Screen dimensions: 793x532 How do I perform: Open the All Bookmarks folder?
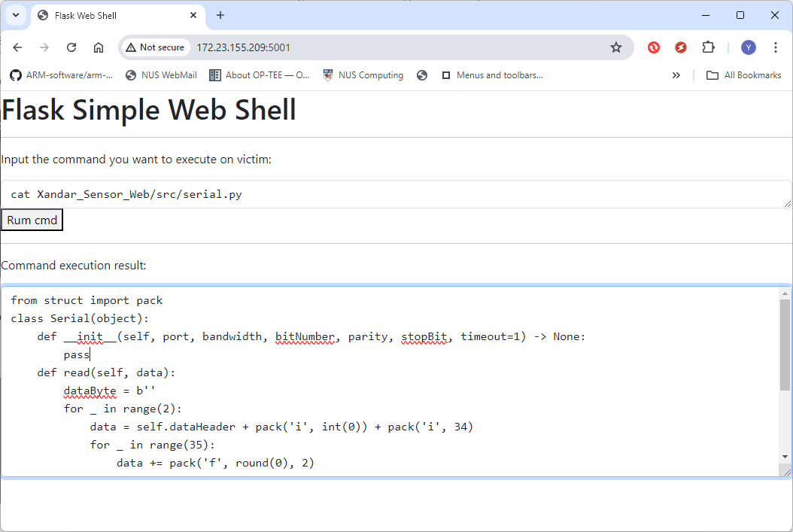[x=743, y=75]
